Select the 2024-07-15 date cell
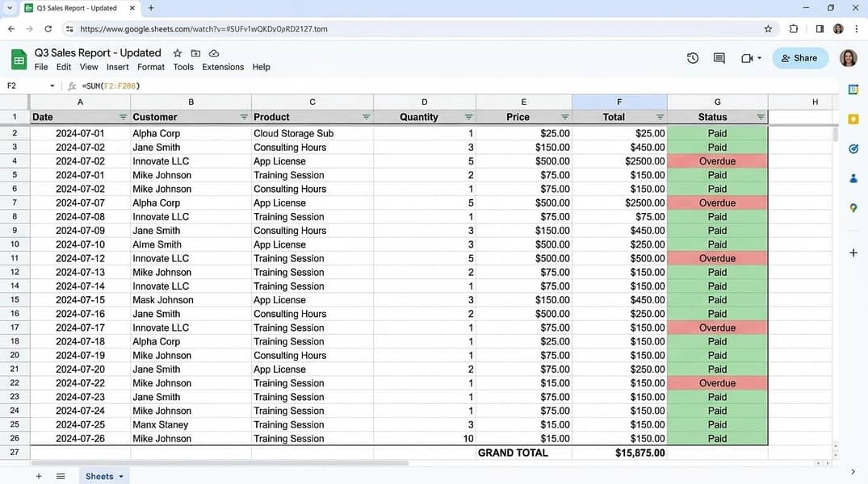 tap(80, 300)
